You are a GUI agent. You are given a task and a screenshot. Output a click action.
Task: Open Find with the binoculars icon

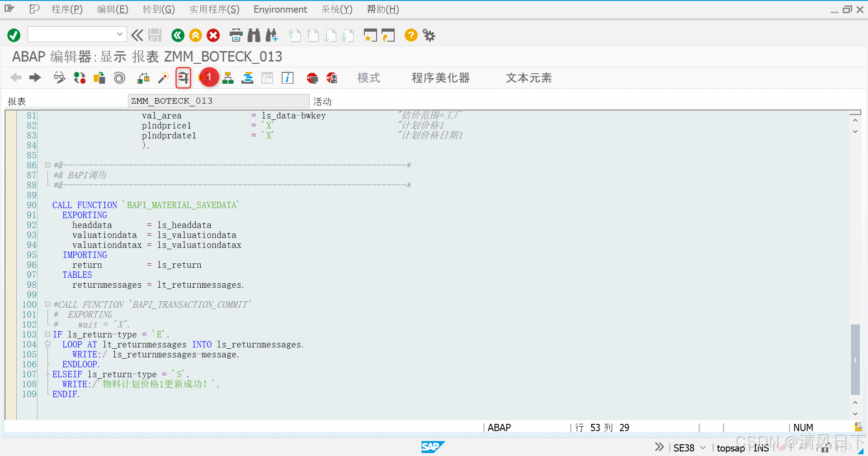click(x=254, y=35)
